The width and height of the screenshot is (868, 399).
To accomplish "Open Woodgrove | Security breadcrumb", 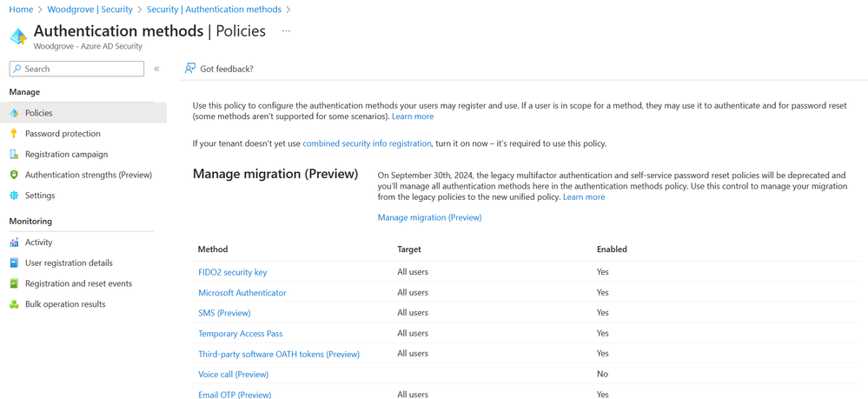I will (90, 10).
